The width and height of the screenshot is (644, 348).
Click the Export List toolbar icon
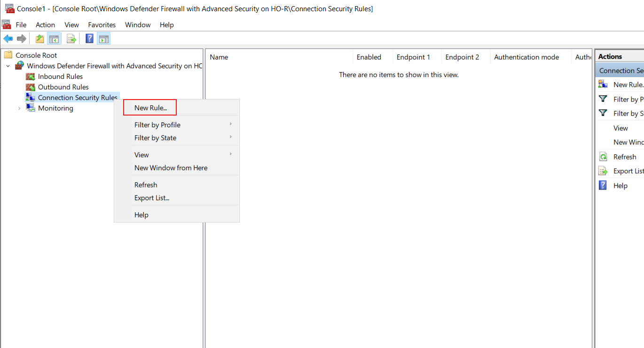(71, 39)
